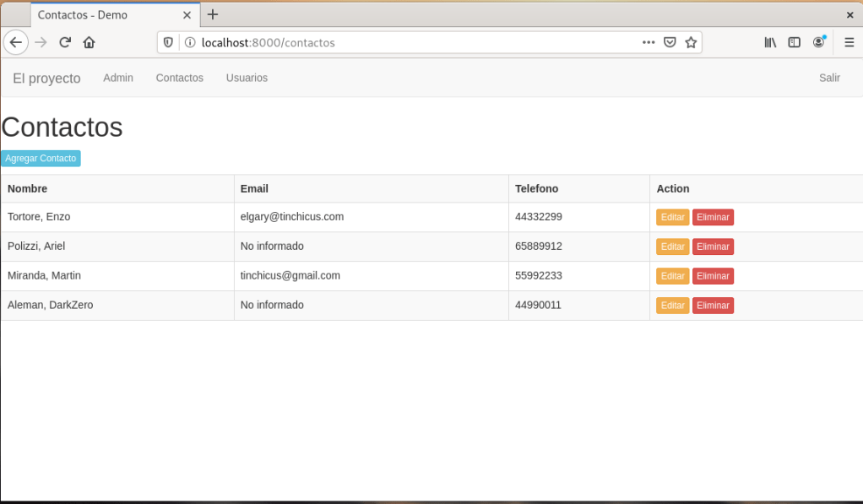Bookmark this page with star icon
The width and height of the screenshot is (863, 504).
(691, 42)
